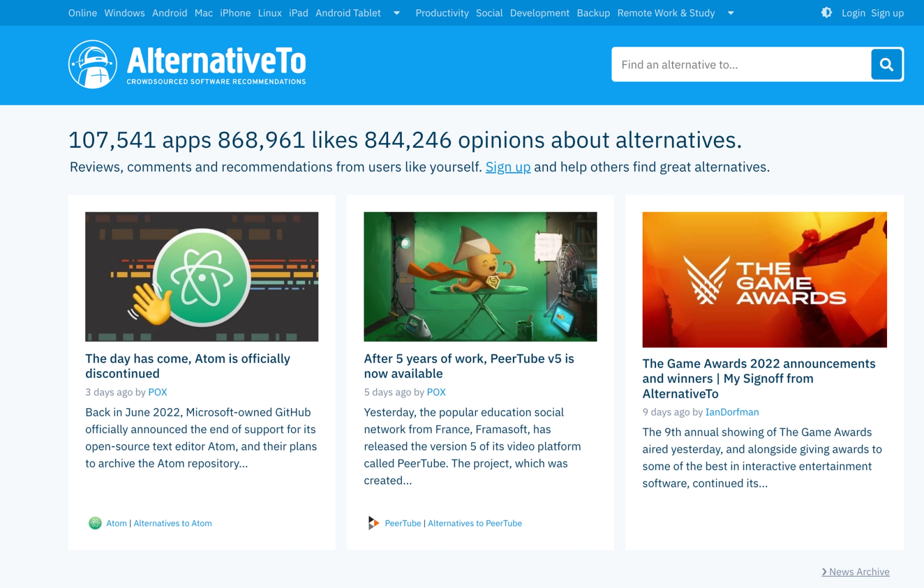Go to the iPhone platform link
The image size is (924, 588).
(235, 13)
